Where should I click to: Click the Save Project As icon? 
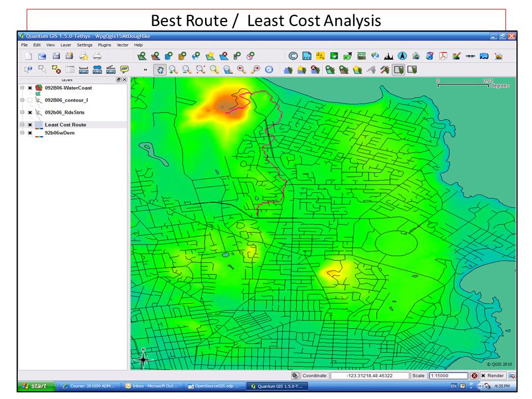pos(69,56)
